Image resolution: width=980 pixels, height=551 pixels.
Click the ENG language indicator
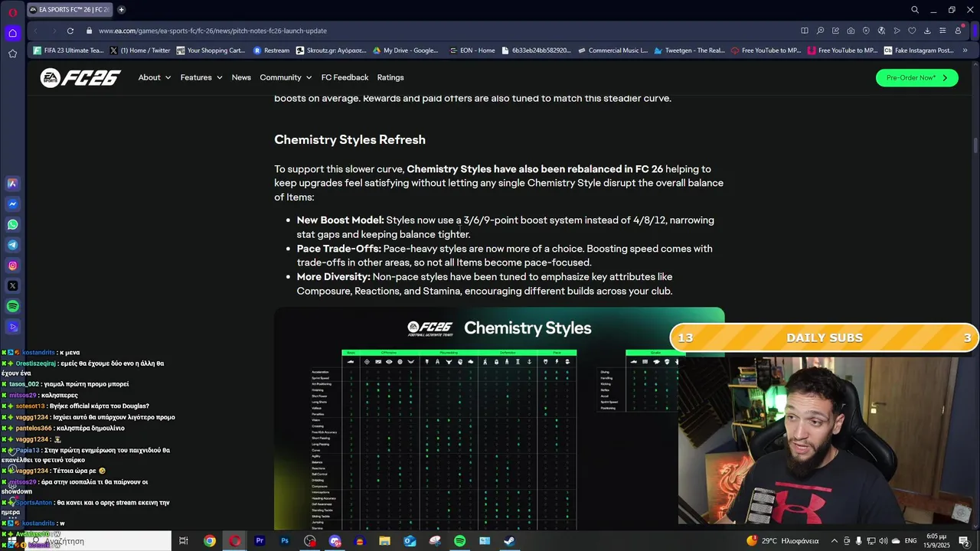(x=911, y=541)
